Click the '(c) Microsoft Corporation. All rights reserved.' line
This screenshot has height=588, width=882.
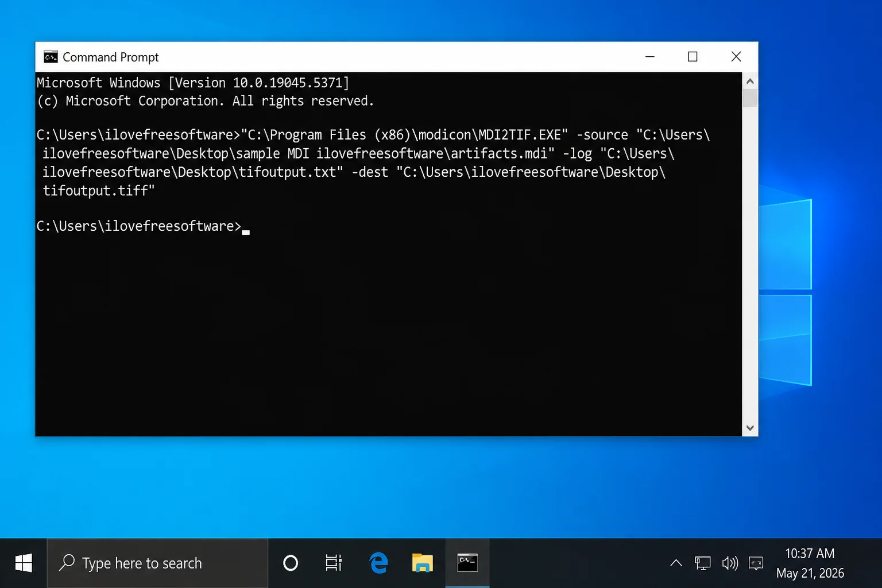click(206, 101)
